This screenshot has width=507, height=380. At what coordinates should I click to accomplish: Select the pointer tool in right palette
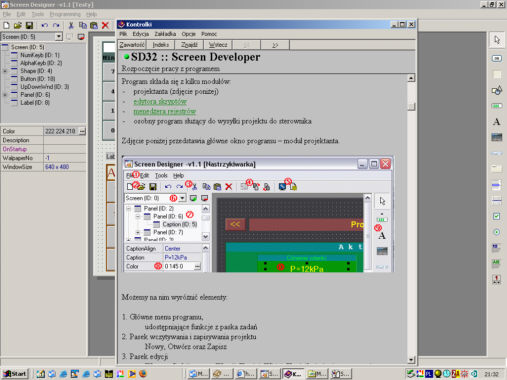[497, 40]
